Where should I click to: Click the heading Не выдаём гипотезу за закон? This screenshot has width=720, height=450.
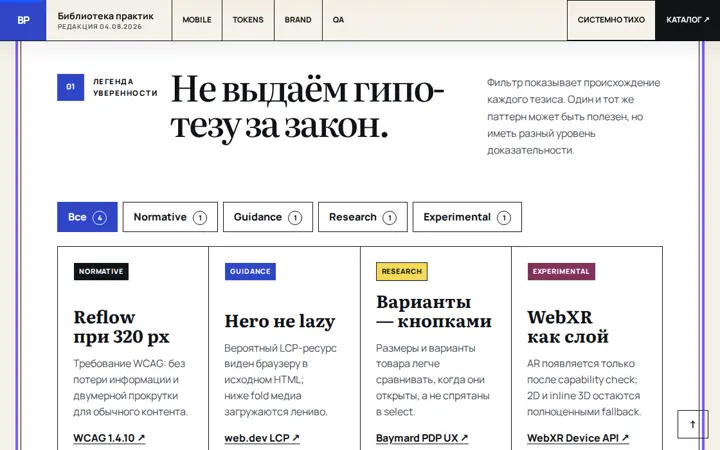click(x=307, y=107)
